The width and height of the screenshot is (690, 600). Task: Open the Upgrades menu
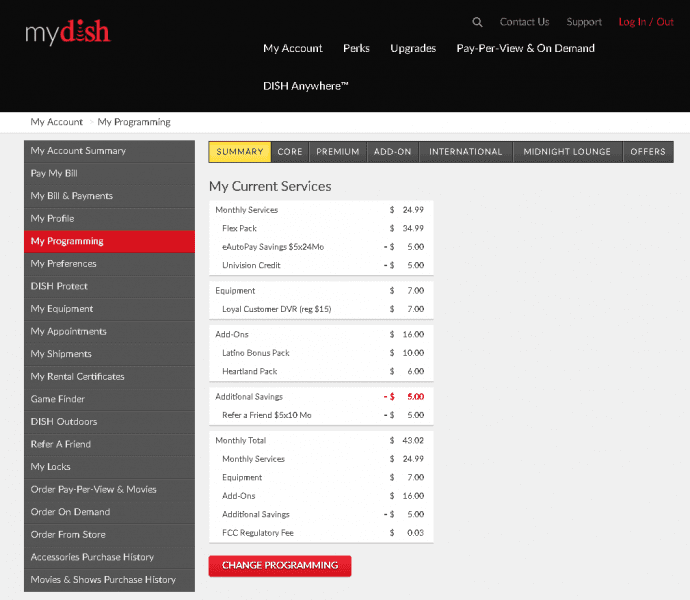pyautogui.click(x=413, y=48)
